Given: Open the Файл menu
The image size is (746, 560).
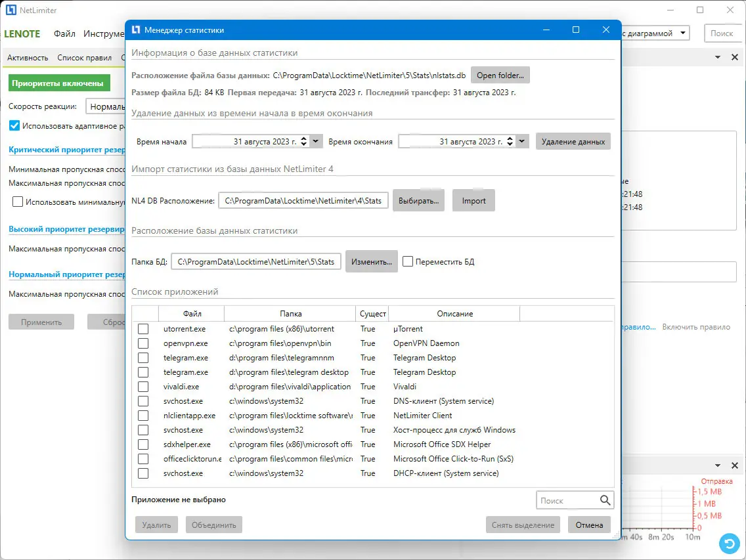Looking at the screenshot, I should [x=64, y=33].
